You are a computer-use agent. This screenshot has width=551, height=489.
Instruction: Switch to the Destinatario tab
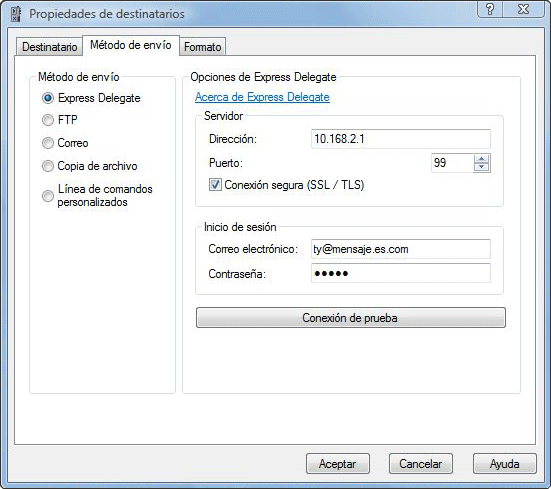tap(49, 47)
